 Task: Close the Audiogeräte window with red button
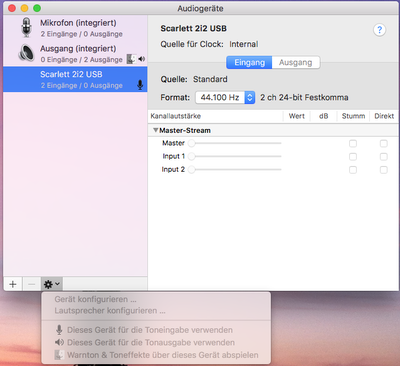click(12, 8)
